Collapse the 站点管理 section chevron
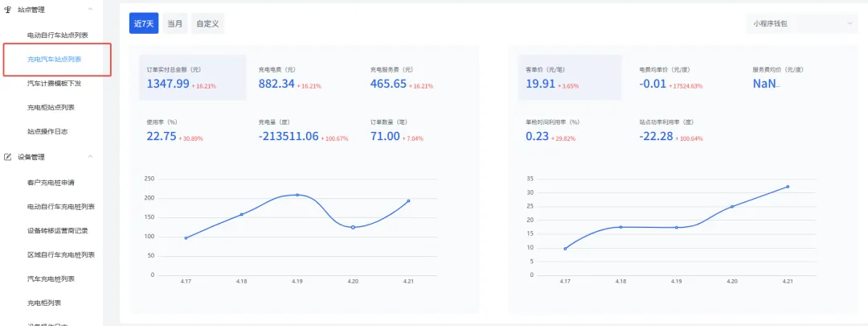This screenshot has height=326, width=868. click(x=90, y=9)
